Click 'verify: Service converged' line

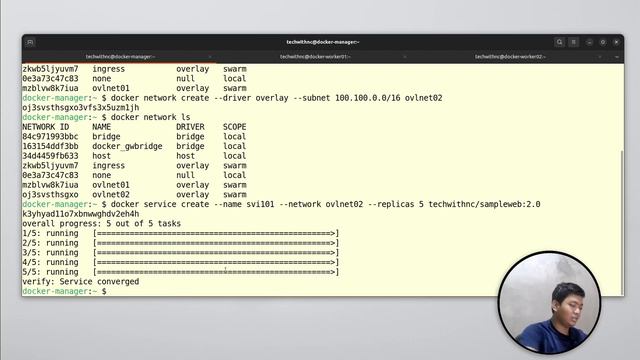81,282
